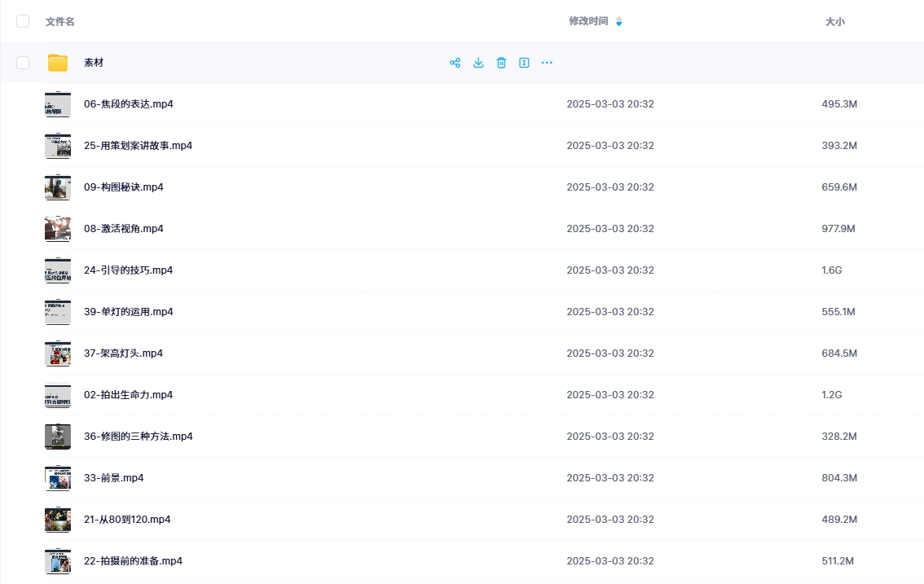Click the thumbnail of 08-激活视角.mp4
The image size is (924, 584).
click(x=58, y=229)
